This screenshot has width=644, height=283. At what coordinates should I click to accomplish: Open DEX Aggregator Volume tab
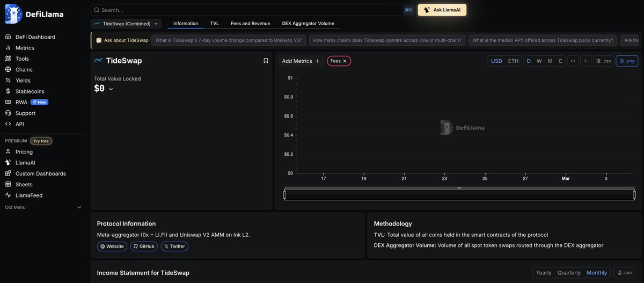click(x=308, y=24)
